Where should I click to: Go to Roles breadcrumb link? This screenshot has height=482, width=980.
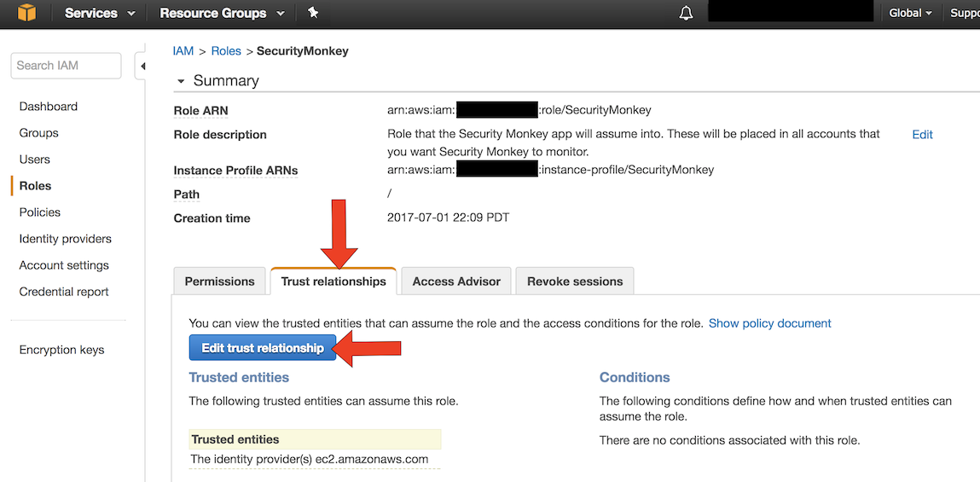coord(226,51)
